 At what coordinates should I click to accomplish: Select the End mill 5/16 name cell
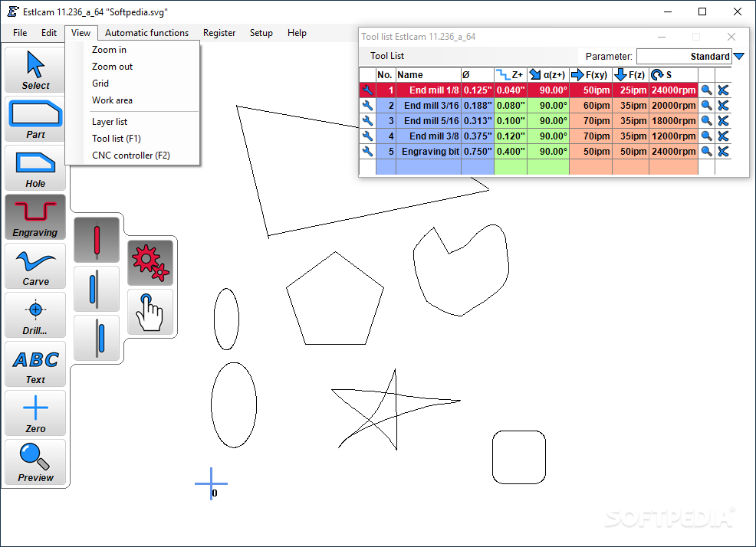click(x=428, y=120)
